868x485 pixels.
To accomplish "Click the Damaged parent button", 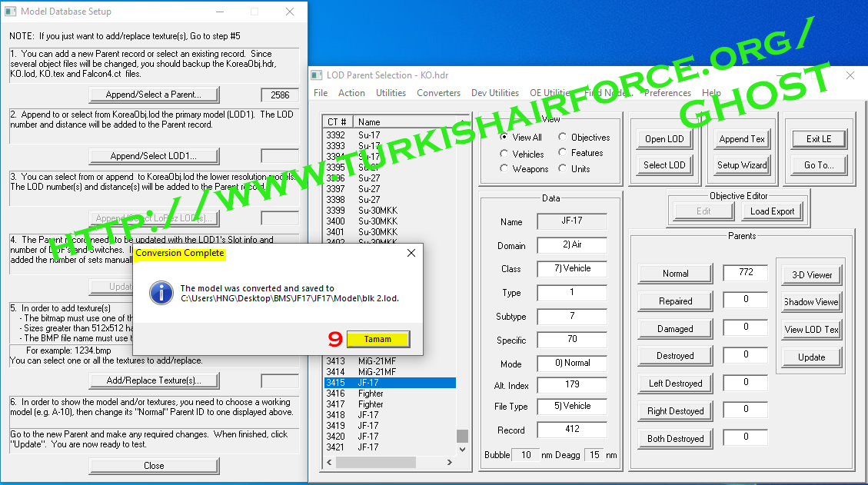I will (x=675, y=329).
